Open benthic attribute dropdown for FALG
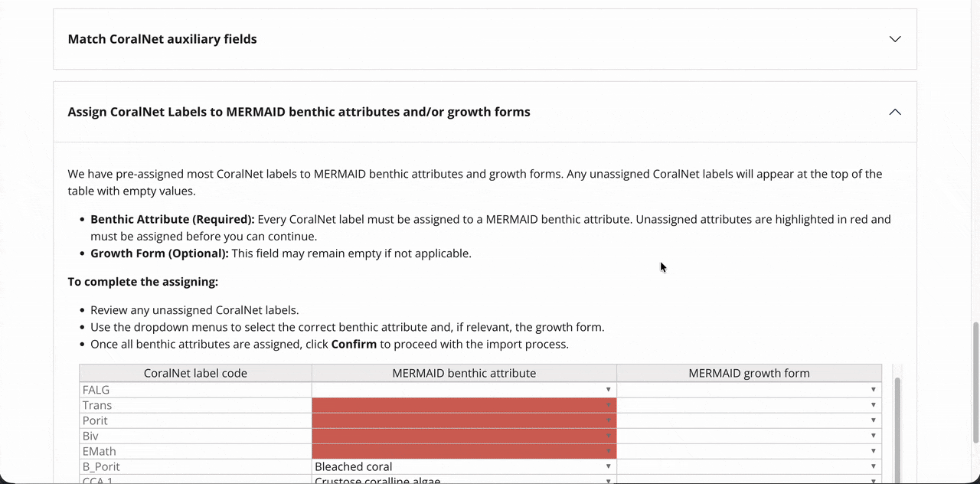This screenshot has height=484, width=980. coord(609,390)
